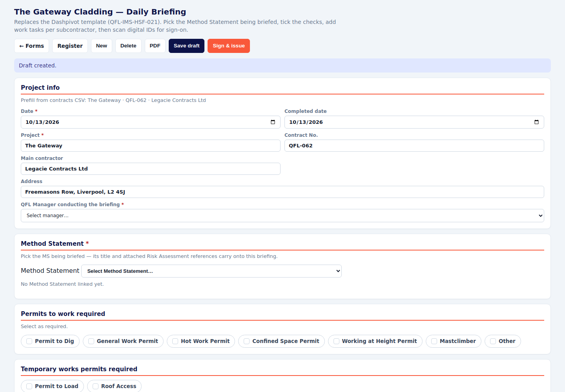Open calendar picker icon in Completed date field
Image resolution: width=565 pixels, height=392 pixels.
[536, 122]
